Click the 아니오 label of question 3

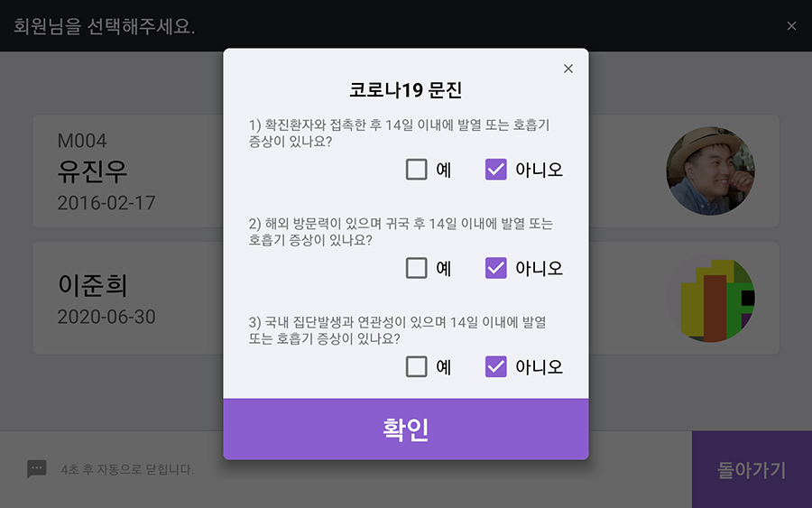click(x=539, y=367)
